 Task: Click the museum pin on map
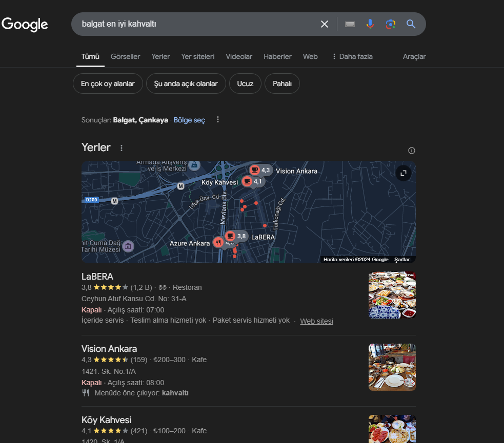point(128,246)
